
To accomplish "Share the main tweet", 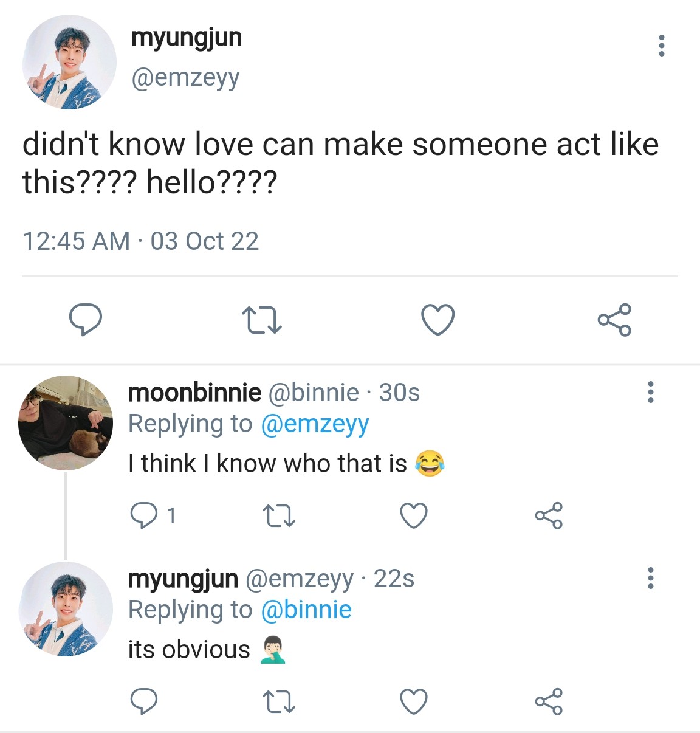I will click(614, 320).
